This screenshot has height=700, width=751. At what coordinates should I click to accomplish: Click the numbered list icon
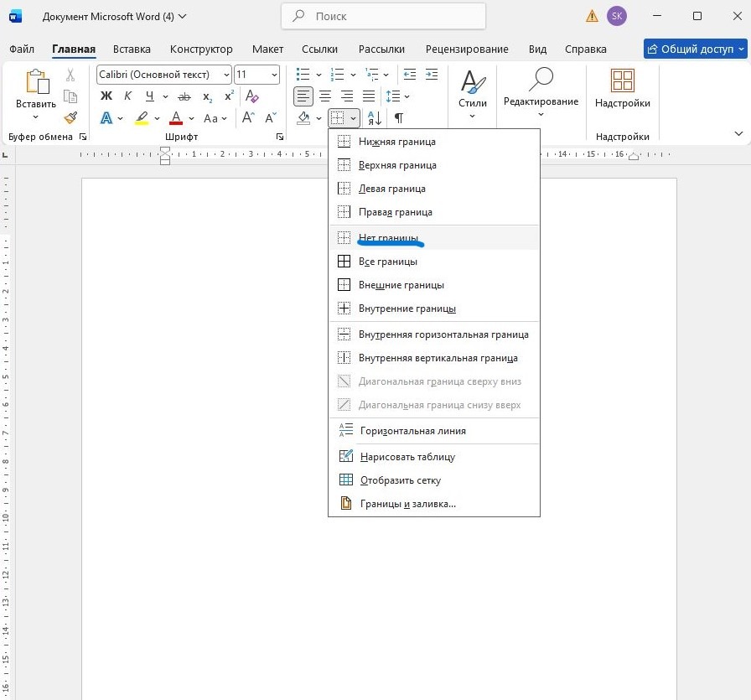coord(337,75)
